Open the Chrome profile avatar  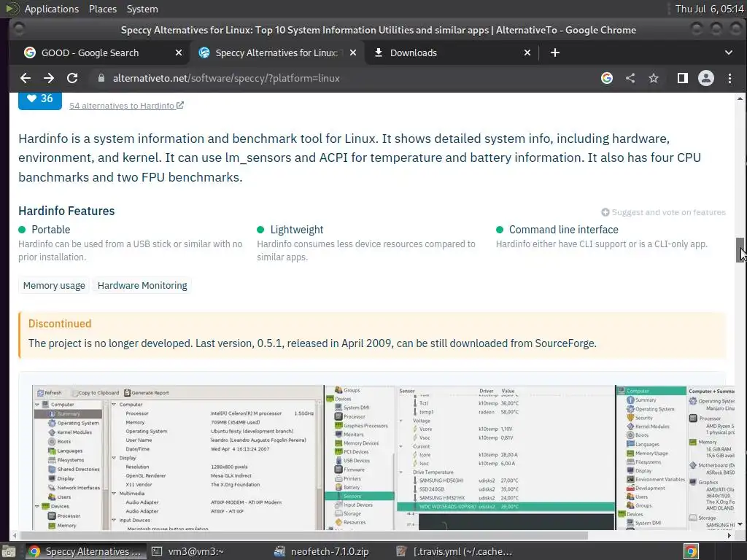(705, 78)
